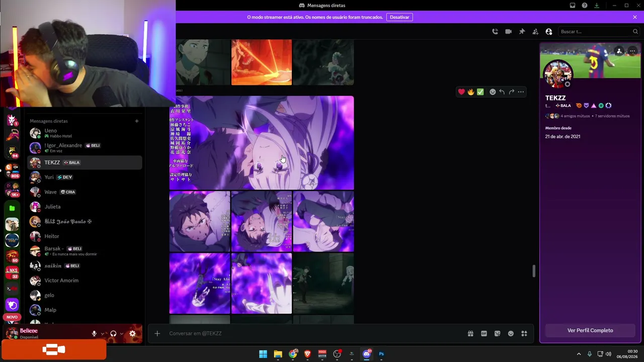Open the emoji picker in message bar
Image resolution: width=644 pixels, height=362 pixels.
pos(511,333)
